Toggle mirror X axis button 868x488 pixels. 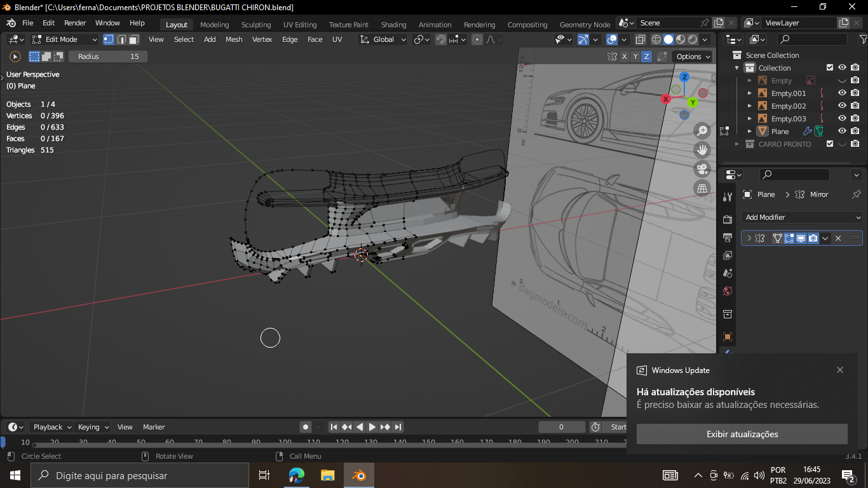624,57
